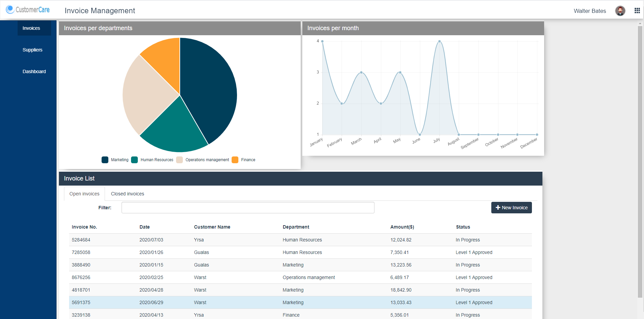Click the Walter Bates user name
The width and height of the screenshot is (644, 319).
(589, 11)
